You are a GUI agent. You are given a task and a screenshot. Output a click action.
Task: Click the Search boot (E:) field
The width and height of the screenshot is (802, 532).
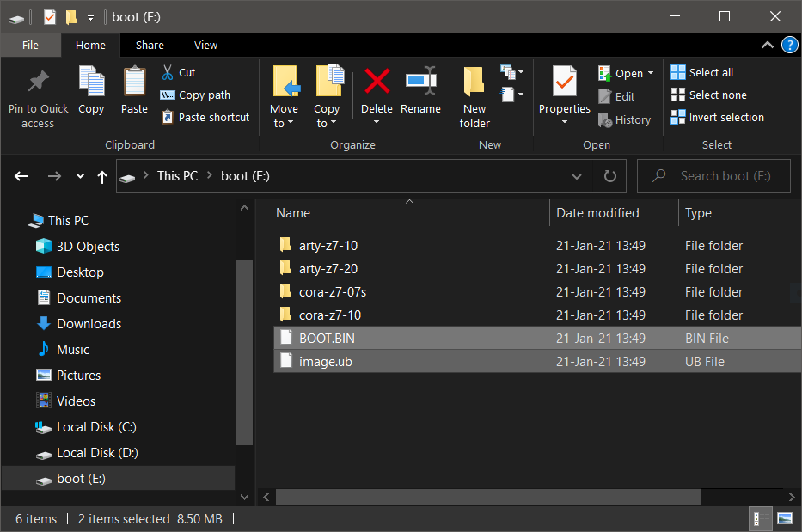713,176
